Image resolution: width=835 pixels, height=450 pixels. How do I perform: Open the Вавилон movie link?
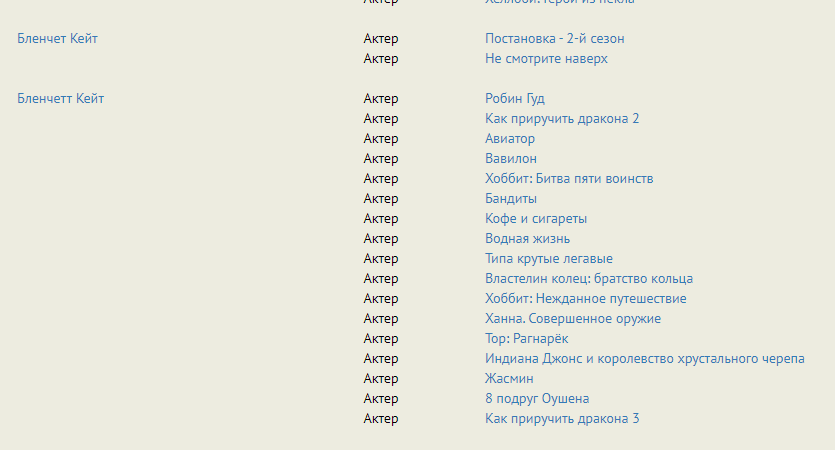511,159
